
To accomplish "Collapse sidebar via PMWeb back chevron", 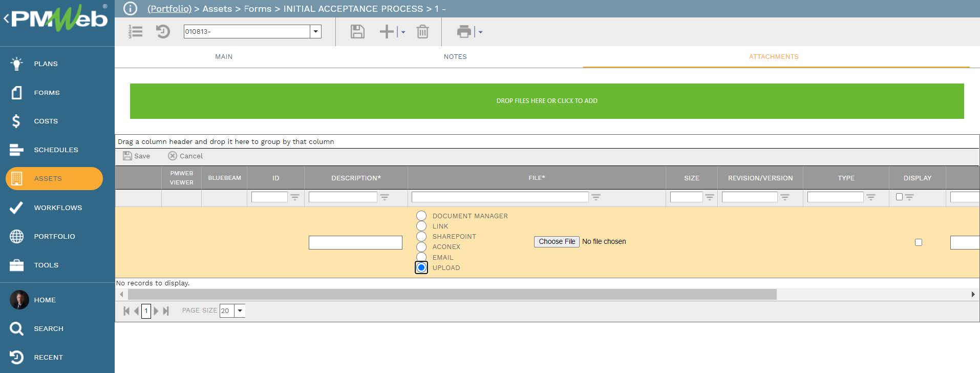I will tap(6, 19).
